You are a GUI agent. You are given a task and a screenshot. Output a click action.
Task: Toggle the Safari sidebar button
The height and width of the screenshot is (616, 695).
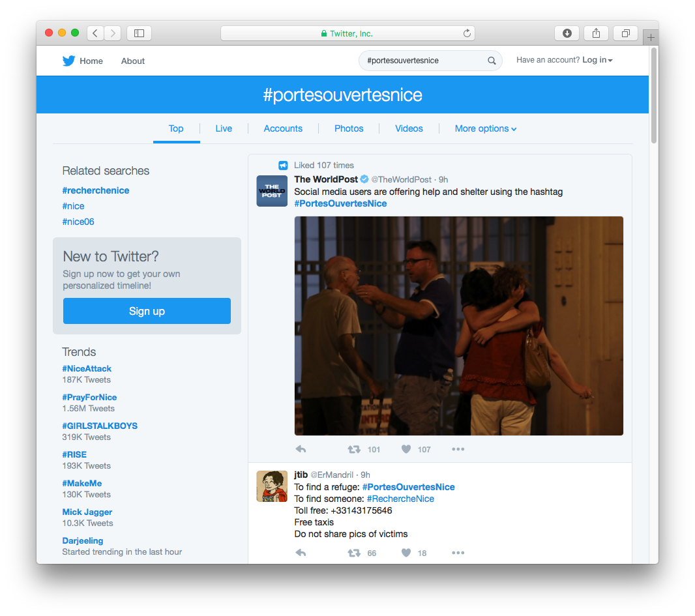pos(139,33)
